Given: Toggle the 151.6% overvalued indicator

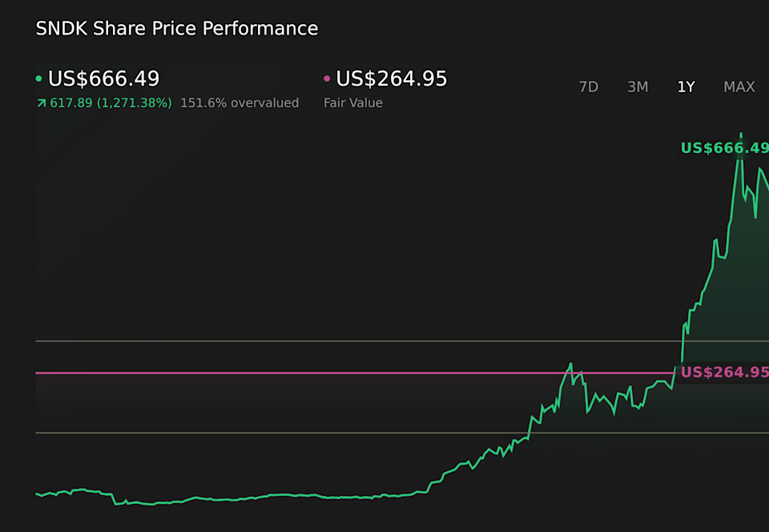Looking at the screenshot, I should [x=240, y=103].
